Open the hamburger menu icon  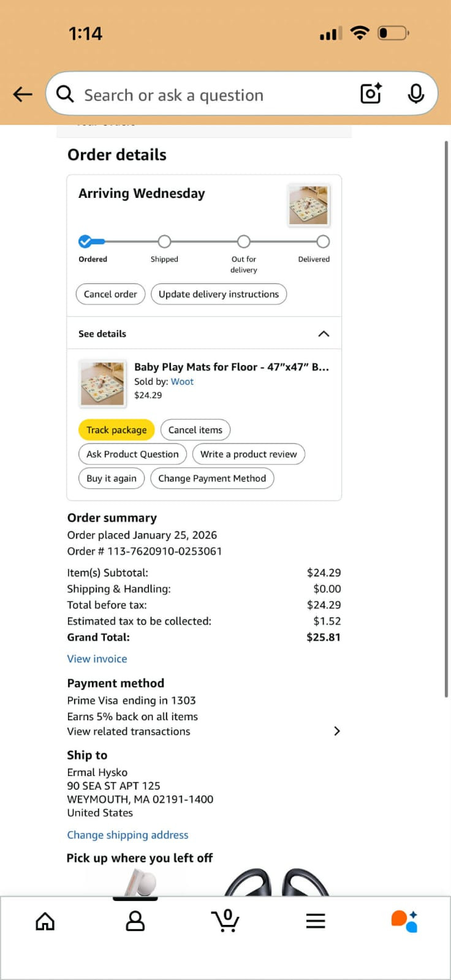pos(316,921)
